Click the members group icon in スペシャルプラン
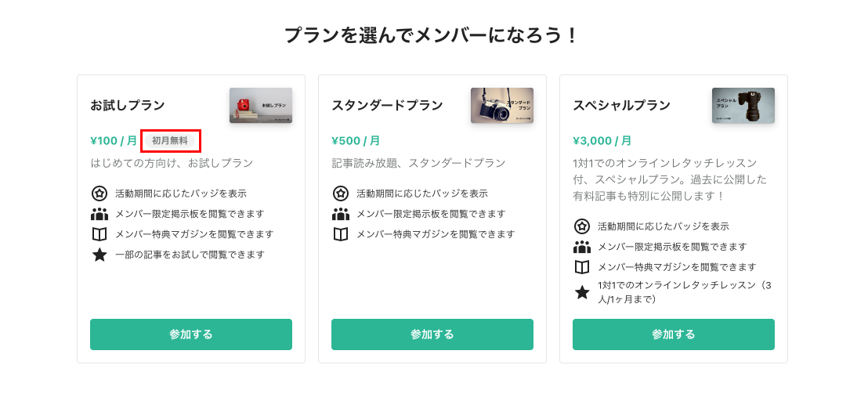The image size is (868, 394). point(582,247)
